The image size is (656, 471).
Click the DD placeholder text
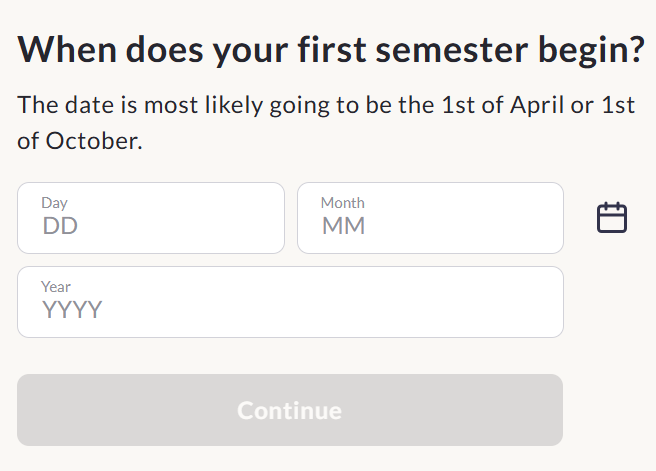pyautogui.click(x=60, y=226)
